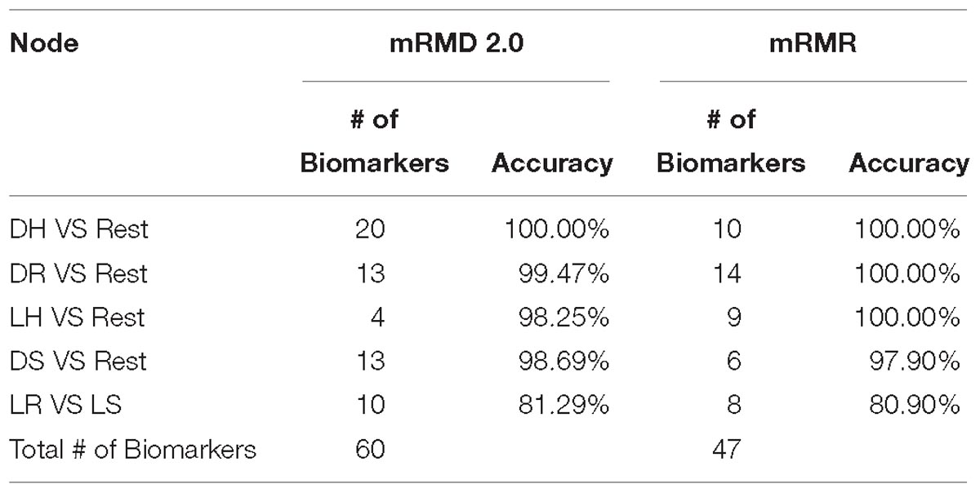Screen dimensions: 980x493
Task: Select the 98.25% accuracy cell
Action: click(564, 318)
